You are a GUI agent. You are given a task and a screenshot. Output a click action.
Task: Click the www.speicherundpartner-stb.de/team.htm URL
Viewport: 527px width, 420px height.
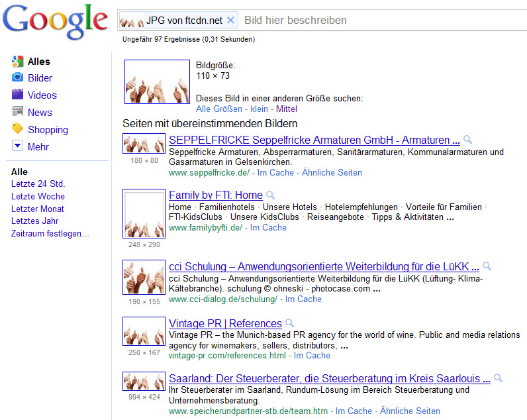(248, 411)
